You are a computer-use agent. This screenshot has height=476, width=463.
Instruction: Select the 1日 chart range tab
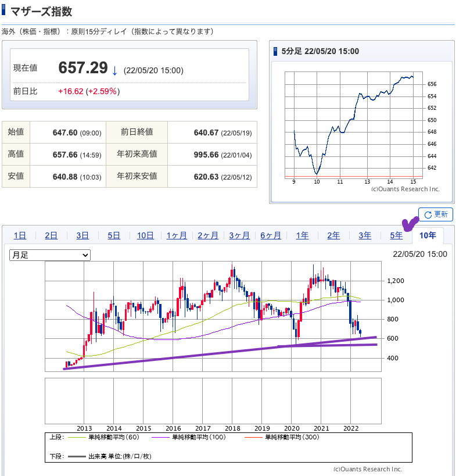[x=20, y=235]
